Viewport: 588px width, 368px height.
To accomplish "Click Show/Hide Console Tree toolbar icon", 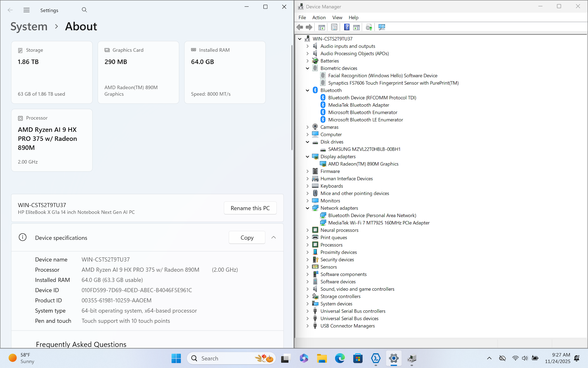I will point(322,27).
